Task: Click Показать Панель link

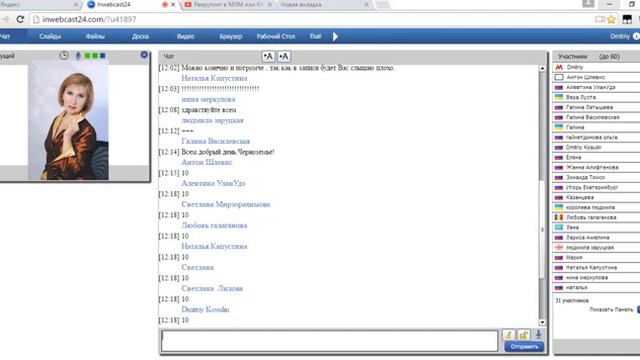Action: click(611, 309)
